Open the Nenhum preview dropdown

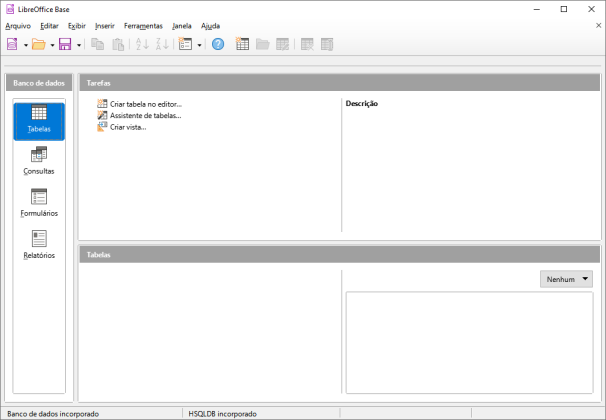click(566, 279)
